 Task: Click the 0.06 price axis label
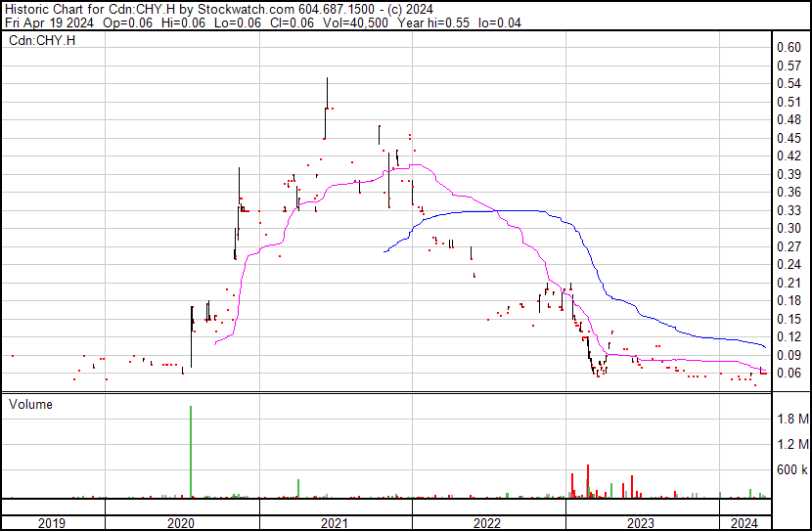(789, 374)
